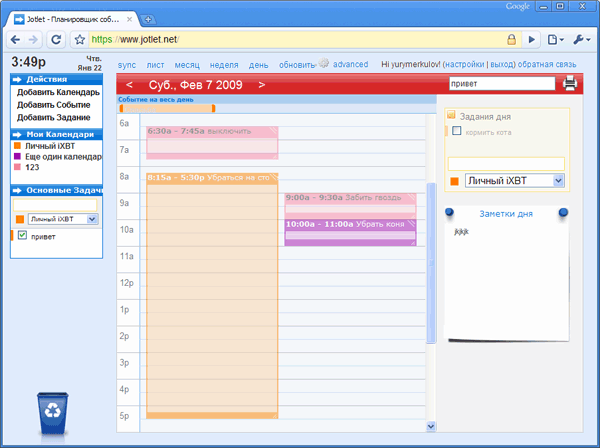
Task: Click the search field containing привет
Action: (x=502, y=83)
